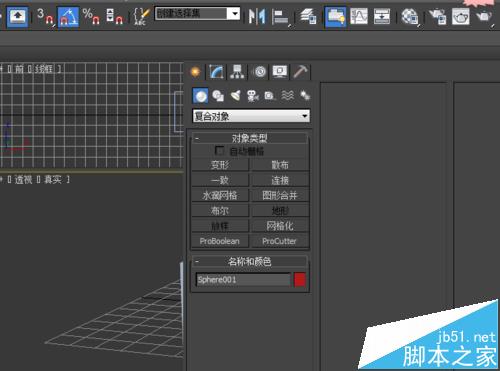Select the Shapes category icon

[x=218, y=96]
